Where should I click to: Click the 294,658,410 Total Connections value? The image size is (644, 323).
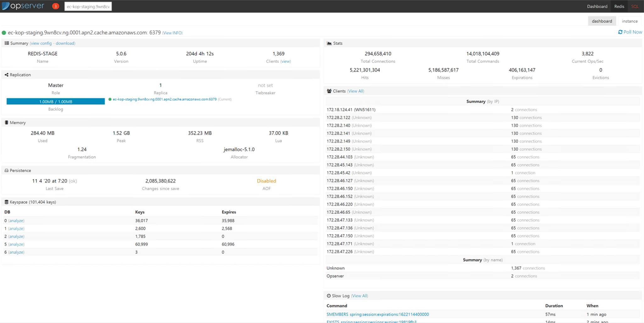(378, 54)
